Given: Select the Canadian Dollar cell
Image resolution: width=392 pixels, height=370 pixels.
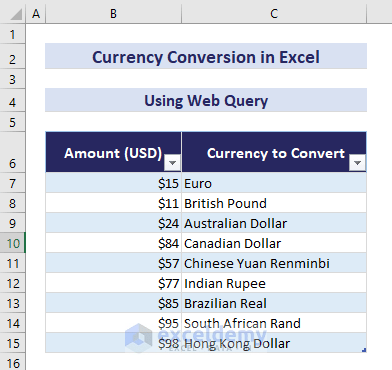Looking at the screenshot, I should [x=274, y=243].
